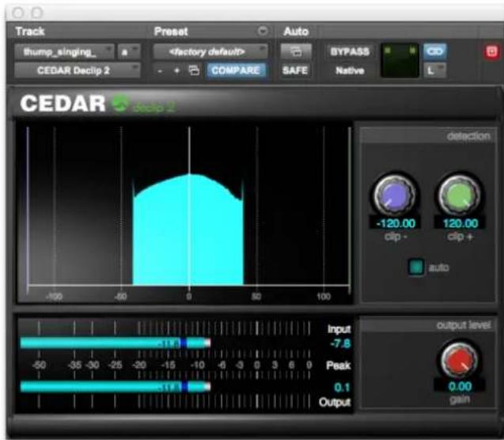Select the previous preset with the minus button
Viewport: 504px width, 440px height.
pos(160,70)
